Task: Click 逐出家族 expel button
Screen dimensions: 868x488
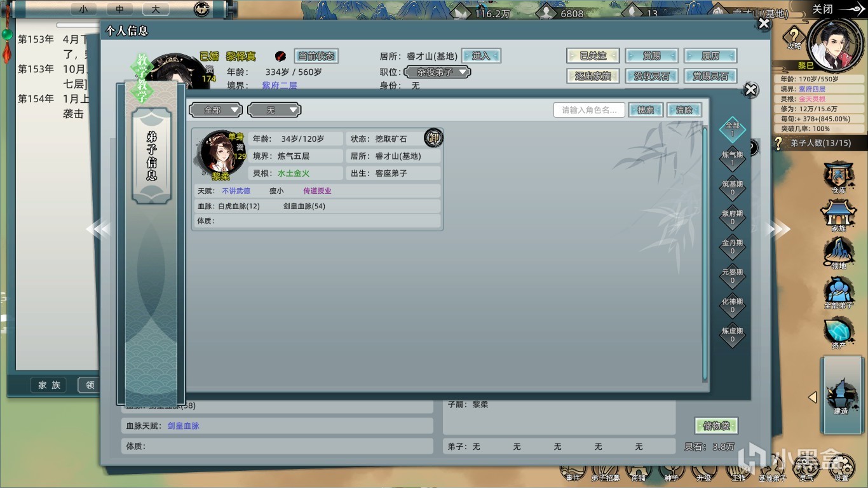Action: pos(592,76)
